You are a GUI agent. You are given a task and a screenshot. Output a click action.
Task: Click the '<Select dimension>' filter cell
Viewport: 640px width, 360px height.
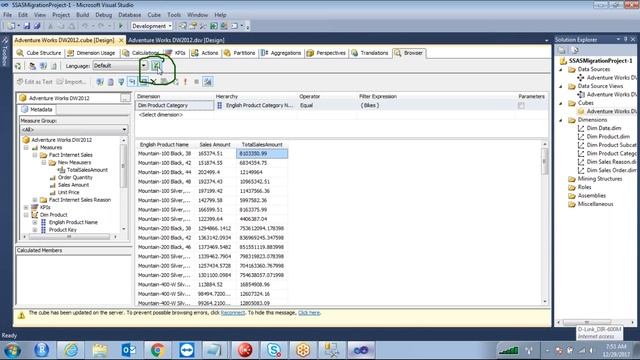(174, 115)
